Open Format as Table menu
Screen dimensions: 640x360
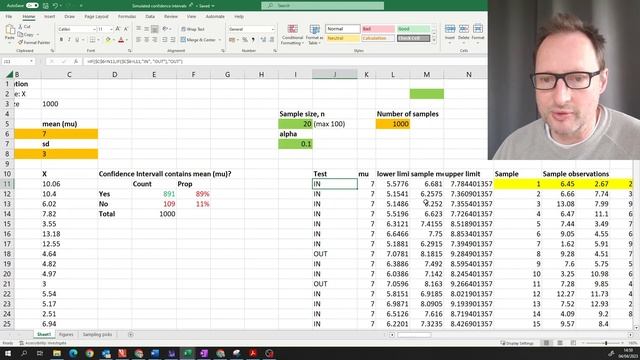coord(315,35)
